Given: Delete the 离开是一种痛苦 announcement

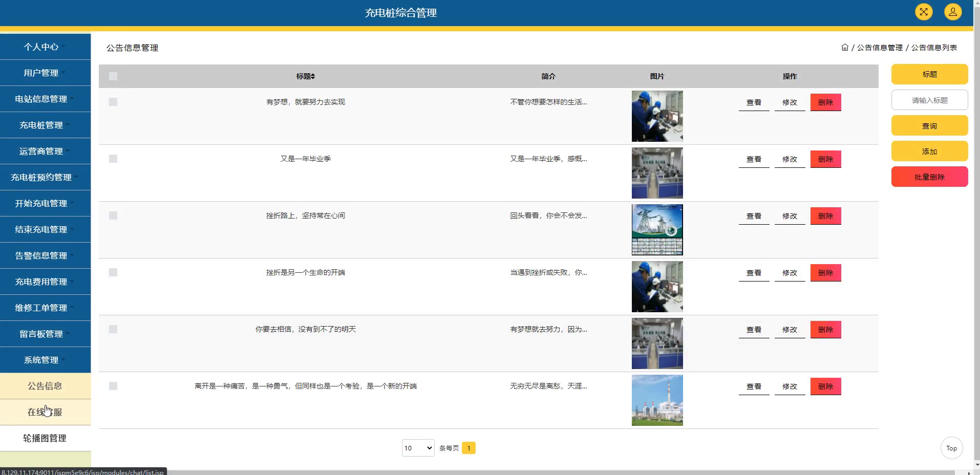Looking at the screenshot, I should point(825,386).
